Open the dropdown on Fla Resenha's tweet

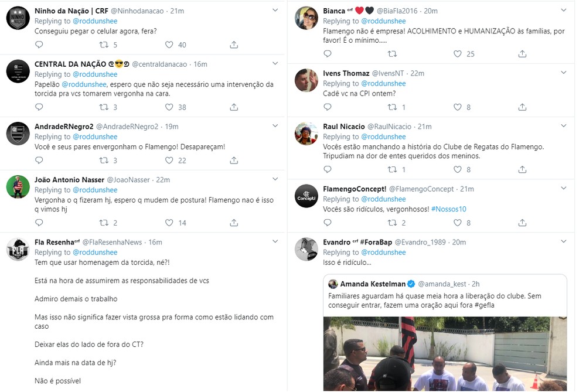[x=275, y=241]
